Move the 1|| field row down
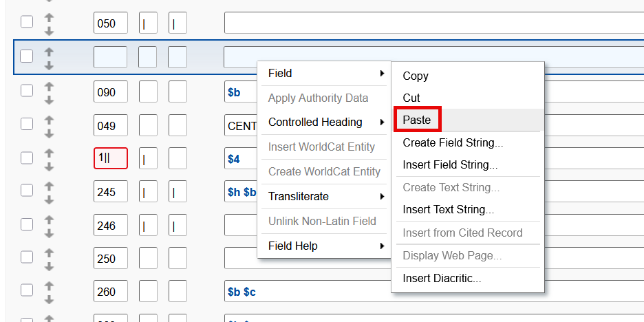Viewport: 644px width, 322px height. pyautogui.click(x=49, y=166)
